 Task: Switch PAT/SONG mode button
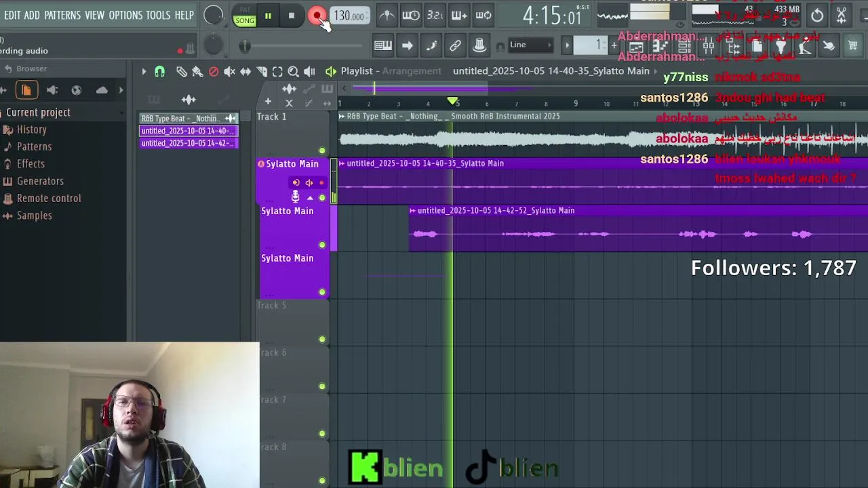tap(245, 16)
